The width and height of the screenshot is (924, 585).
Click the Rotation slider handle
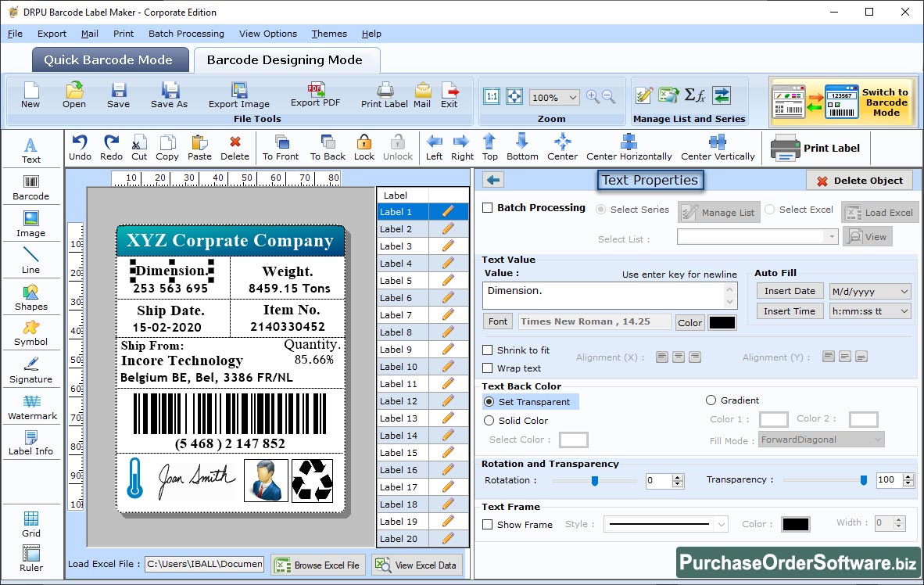595,481
